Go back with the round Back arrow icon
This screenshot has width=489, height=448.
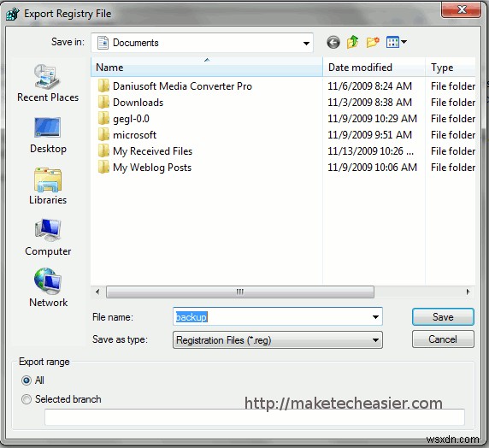333,42
